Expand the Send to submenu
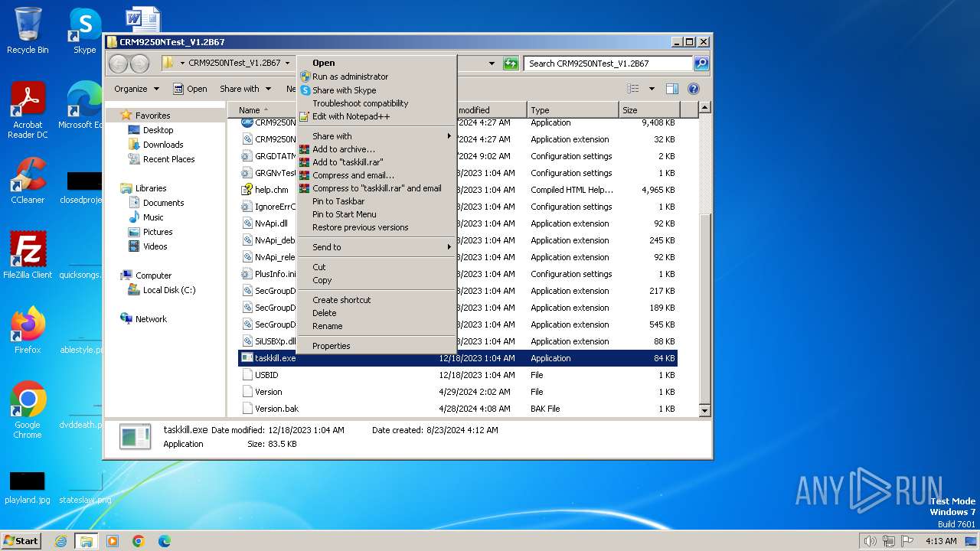The height and width of the screenshot is (551, 980). click(x=377, y=247)
